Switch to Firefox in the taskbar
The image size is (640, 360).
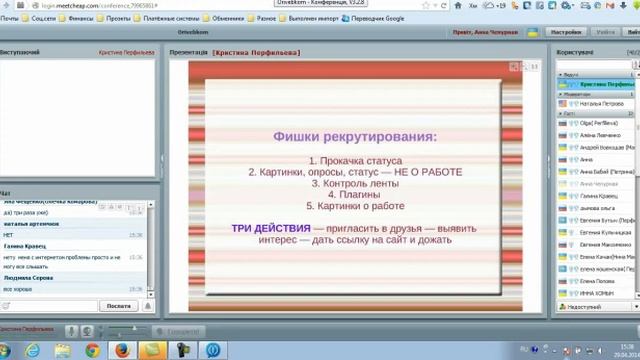click(x=122, y=350)
